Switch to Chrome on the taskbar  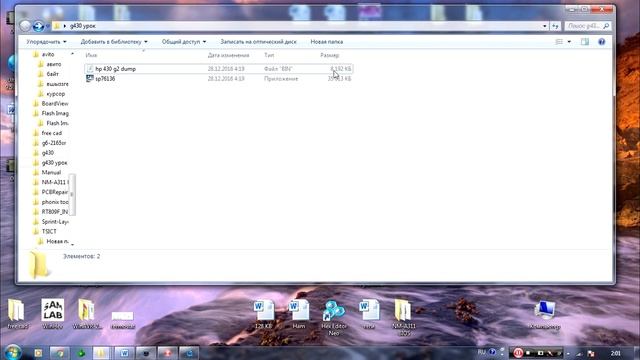click(x=60, y=353)
